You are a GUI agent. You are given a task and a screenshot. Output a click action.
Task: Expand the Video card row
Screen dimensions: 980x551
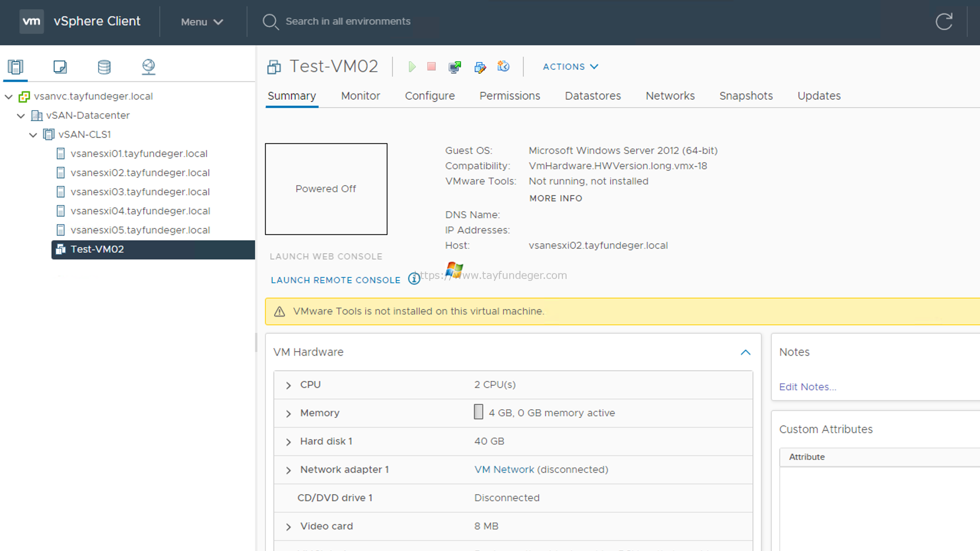pyautogui.click(x=289, y=527)
